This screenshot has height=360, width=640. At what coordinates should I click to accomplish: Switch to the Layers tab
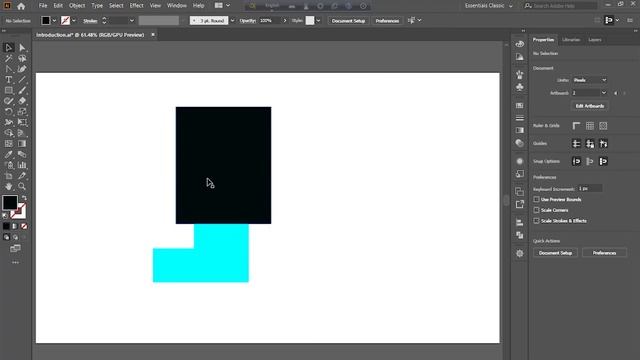(595, 40)
